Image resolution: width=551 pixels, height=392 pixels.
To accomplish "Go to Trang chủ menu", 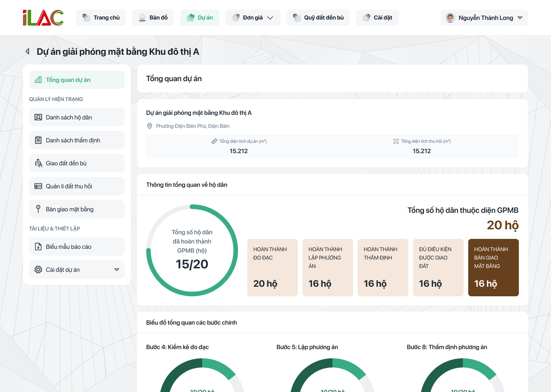I will [x=101, y=18].
